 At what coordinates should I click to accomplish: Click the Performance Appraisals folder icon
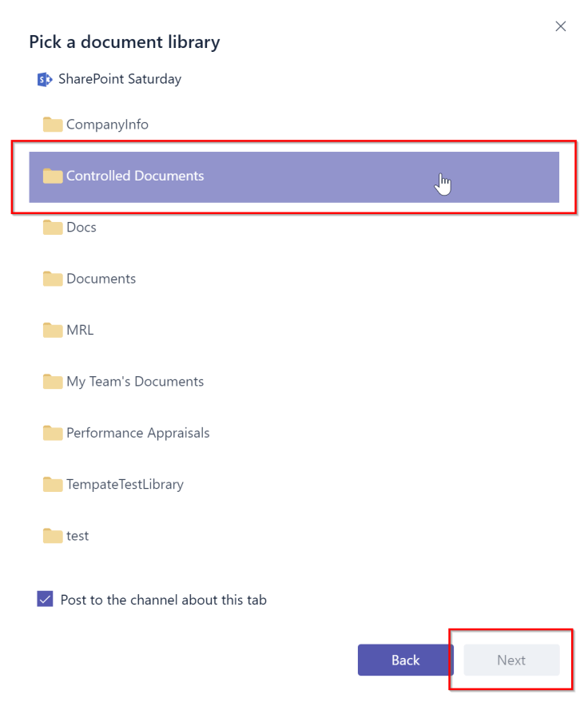pyautogui.click(x=53, y=433)
